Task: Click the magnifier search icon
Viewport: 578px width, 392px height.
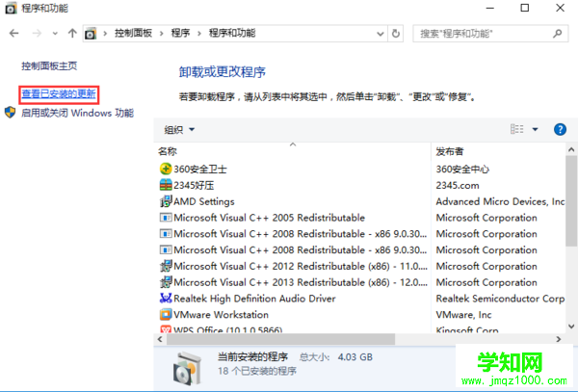Action: tap(558, 34)
